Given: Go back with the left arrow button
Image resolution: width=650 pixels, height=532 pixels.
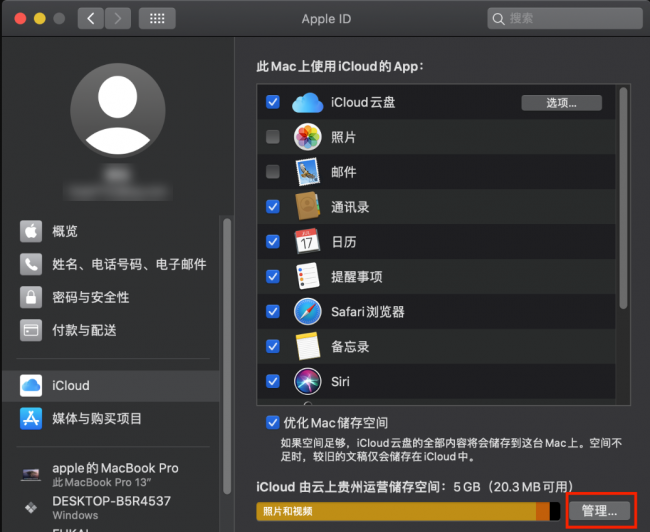Looking at the screenshot, I should [x=91, y=19].
